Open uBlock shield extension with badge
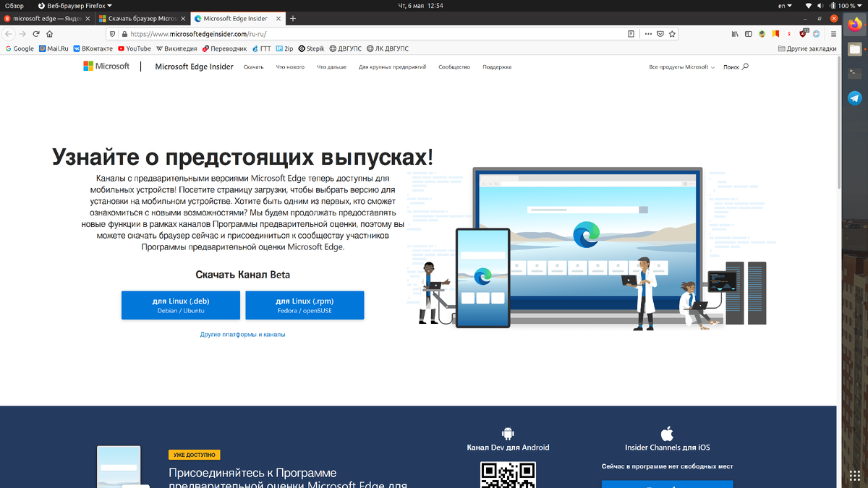 click(804, 33)
